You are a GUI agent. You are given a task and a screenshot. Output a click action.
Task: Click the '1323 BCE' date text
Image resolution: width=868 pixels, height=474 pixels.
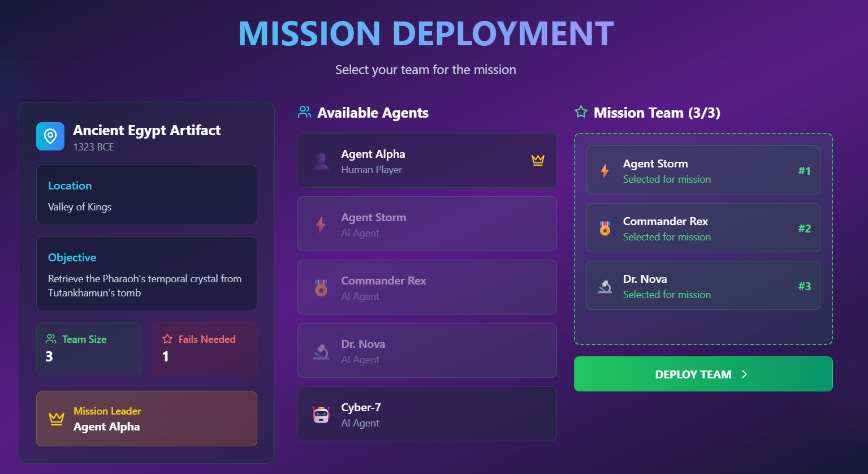click(x=93, y=147)
